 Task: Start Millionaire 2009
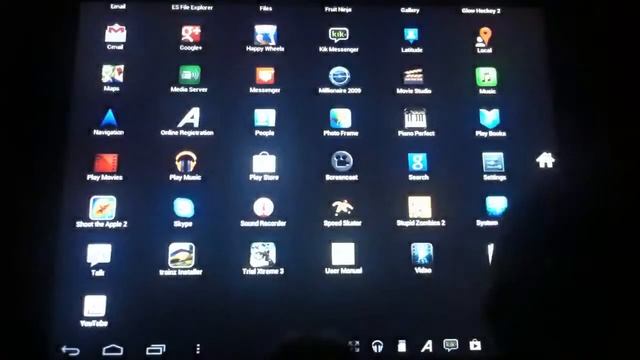pos(339,76)
